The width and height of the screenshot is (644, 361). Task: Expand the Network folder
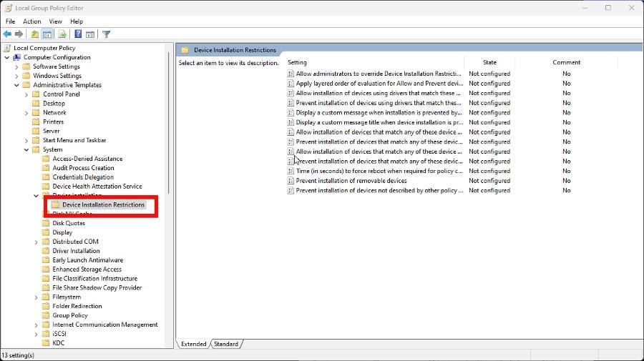pos(26,113)
